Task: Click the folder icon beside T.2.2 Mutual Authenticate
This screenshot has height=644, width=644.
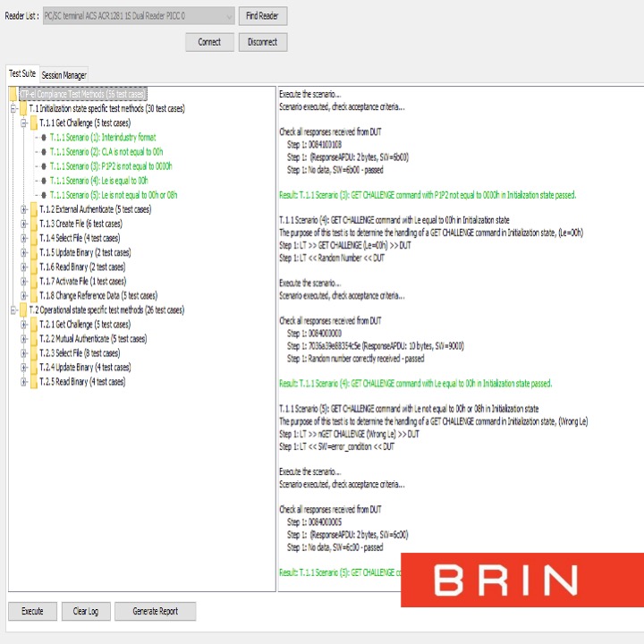Action: tap(34, 339)
